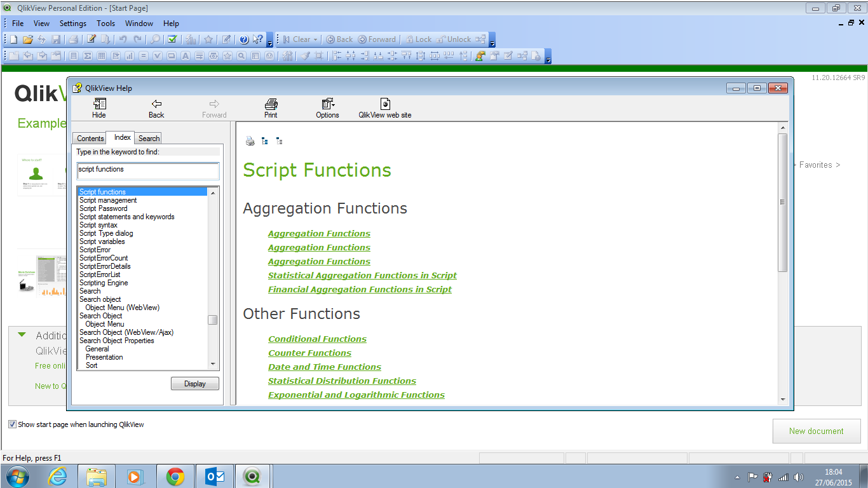Open the Help menu
Screen dimensions: 868x488
click(172, 24)
